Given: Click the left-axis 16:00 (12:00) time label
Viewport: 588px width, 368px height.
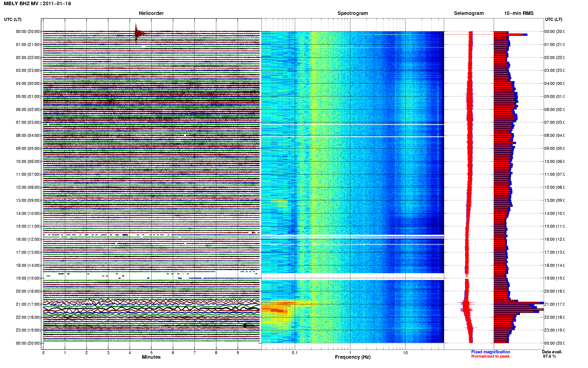Looking at the screenshot, I should [28, 239].
